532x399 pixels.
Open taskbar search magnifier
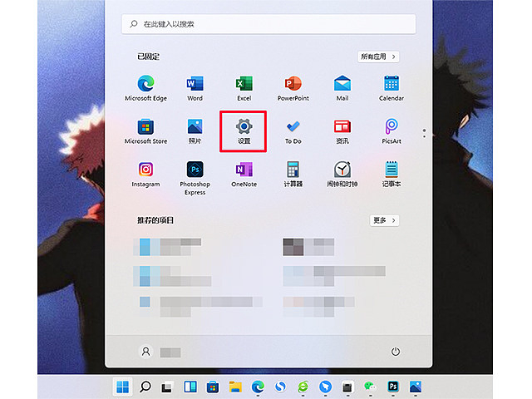pyautogui.click(x=145, y=387)
